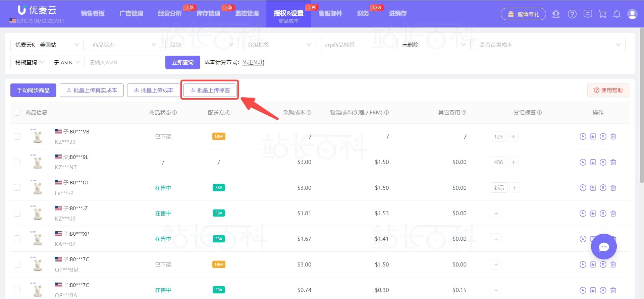Image resolution: width=644 pixels, height=299 pixels.
Task: Open the 客服邮件 menu
Action: tap(330, 13)
